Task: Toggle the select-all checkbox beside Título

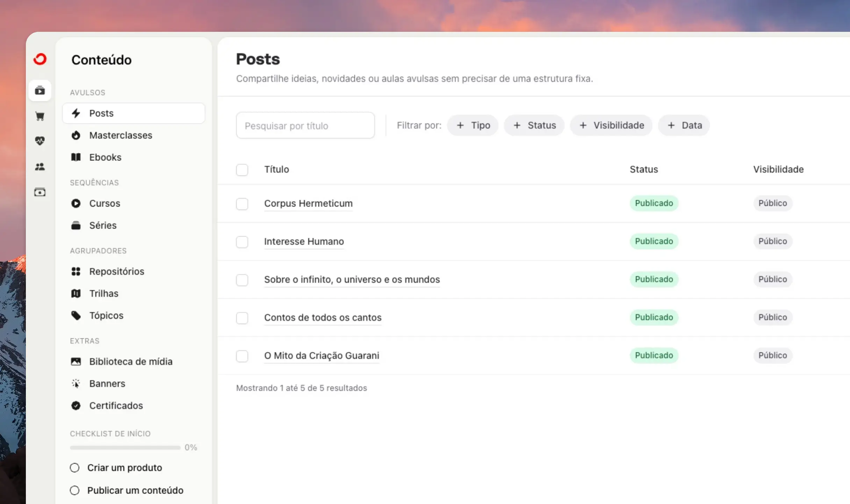Action: tap(242, 170)
